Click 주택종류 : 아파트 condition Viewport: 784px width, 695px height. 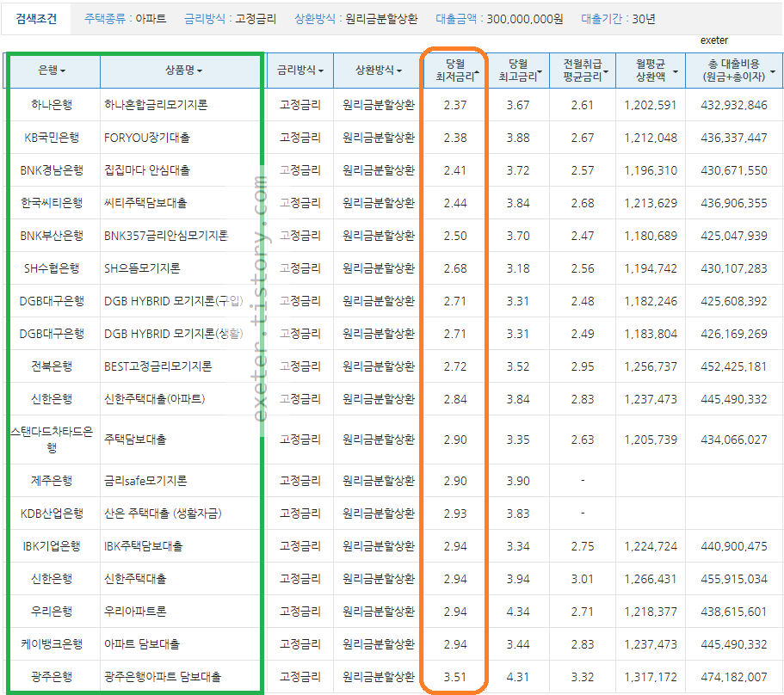coord(125,19)
